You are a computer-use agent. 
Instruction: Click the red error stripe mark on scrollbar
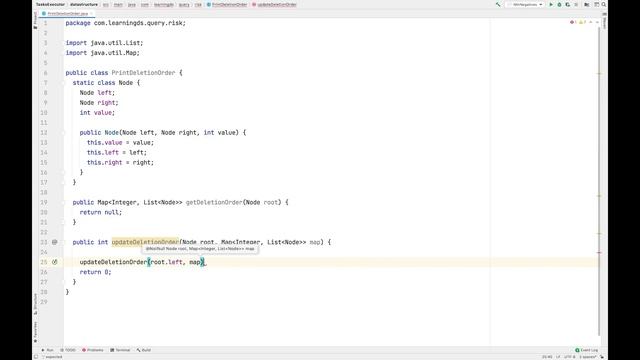pos(599,252)
